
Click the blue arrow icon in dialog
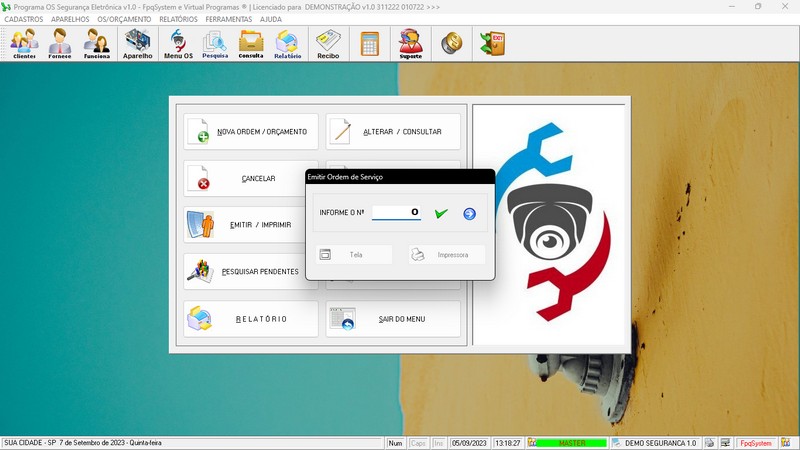(469, 214)
